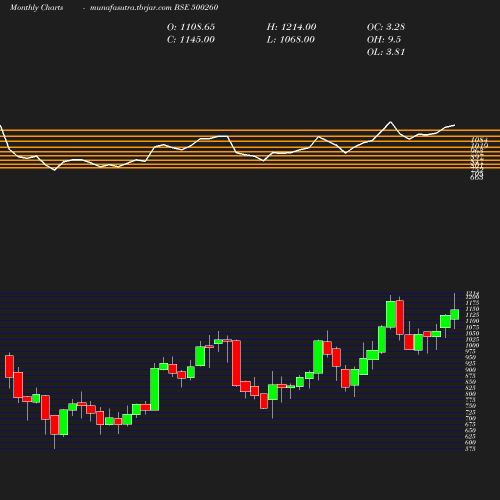The image size is (500, 500).
Task: Click the '950' price axis label
Action: [470, 357]
